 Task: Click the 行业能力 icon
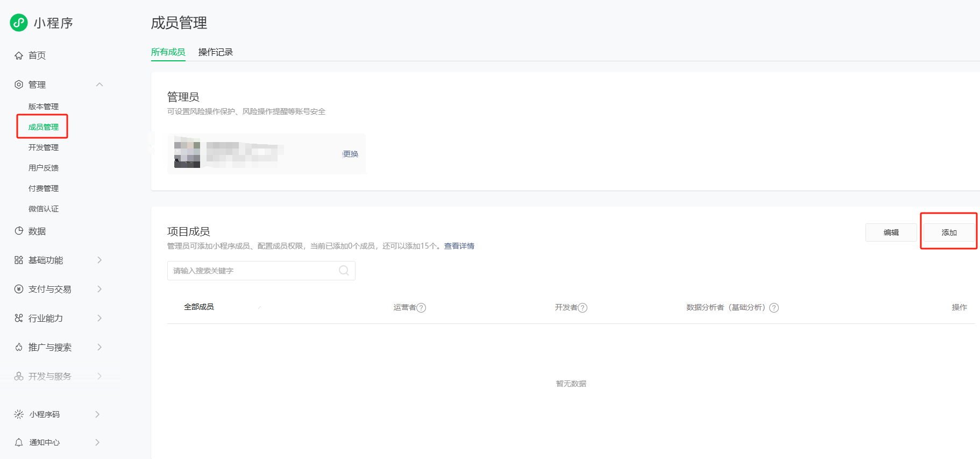19,318
